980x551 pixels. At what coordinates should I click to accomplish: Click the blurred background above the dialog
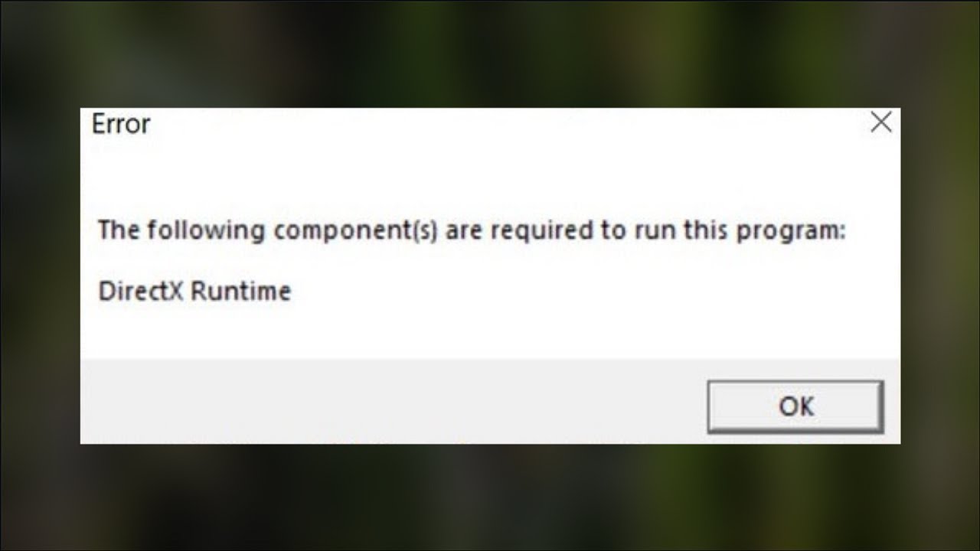point(490,54)
